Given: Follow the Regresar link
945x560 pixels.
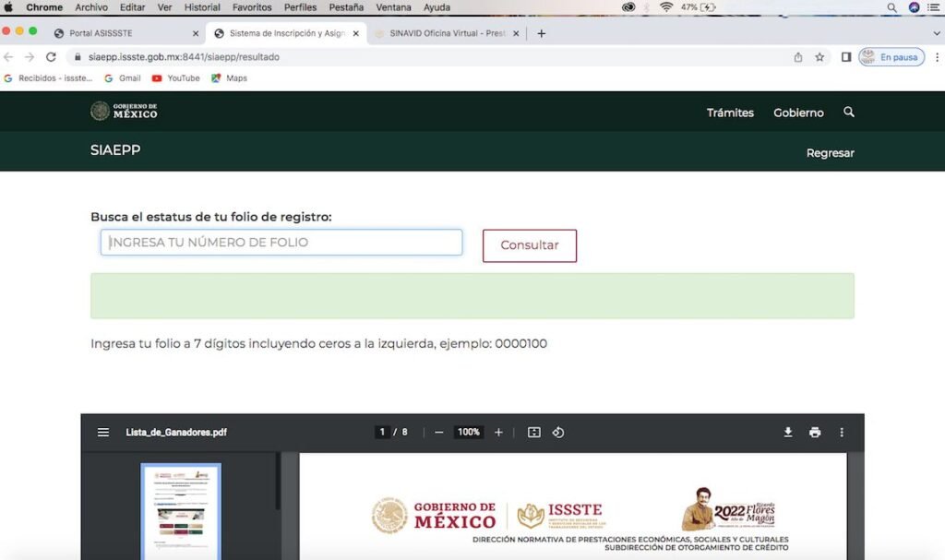Looking at the screenshot, I should pyautogui.click(x=830, y=153).
